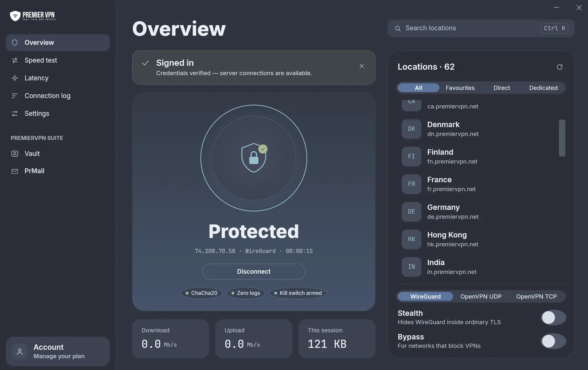Screen dimensions: 588x370
Task: Click the HK country badge
Action: (x=412, y=239)
